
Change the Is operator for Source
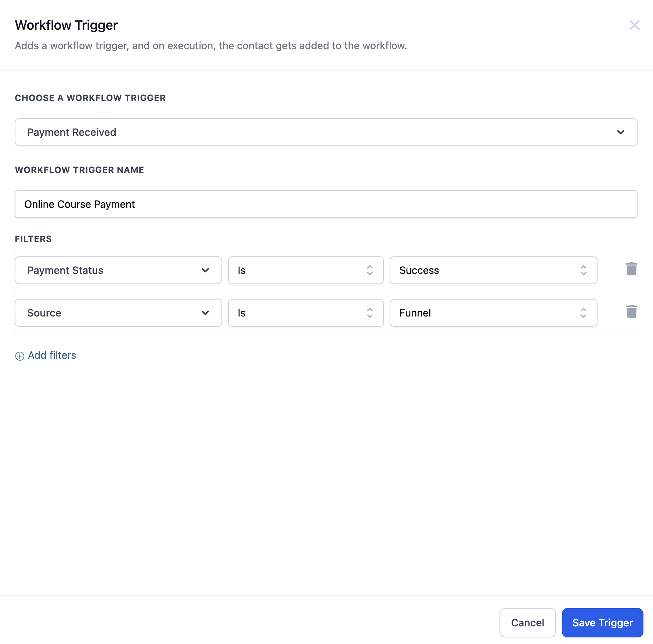click(x=306, y=313)
